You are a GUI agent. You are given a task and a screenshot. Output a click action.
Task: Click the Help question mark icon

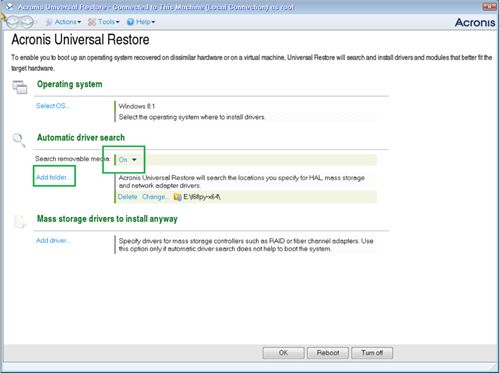[130, 22]
